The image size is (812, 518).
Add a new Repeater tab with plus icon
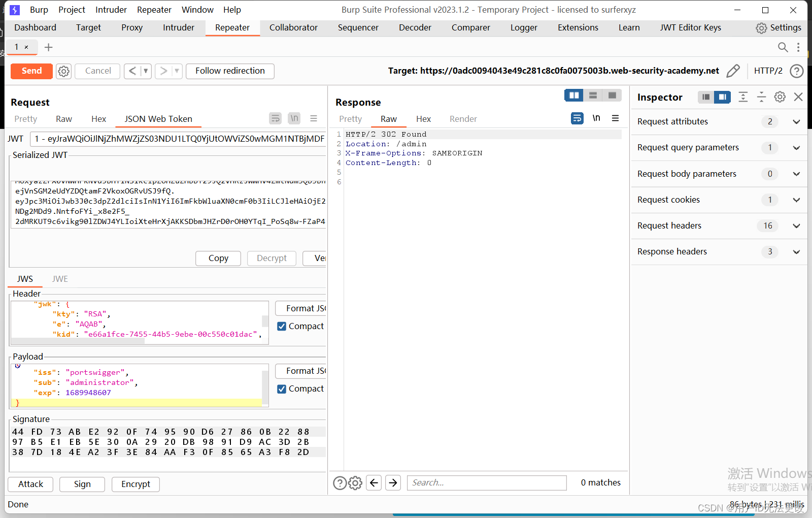49,47
